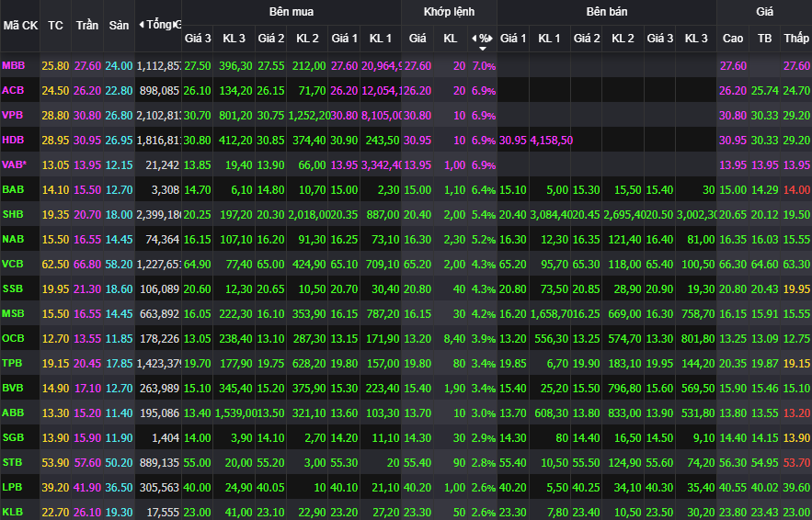Sort by the Mã CK column header
The height and width of the screenshot is (520, 812).
pyautogui.click(x=19, y=25)
